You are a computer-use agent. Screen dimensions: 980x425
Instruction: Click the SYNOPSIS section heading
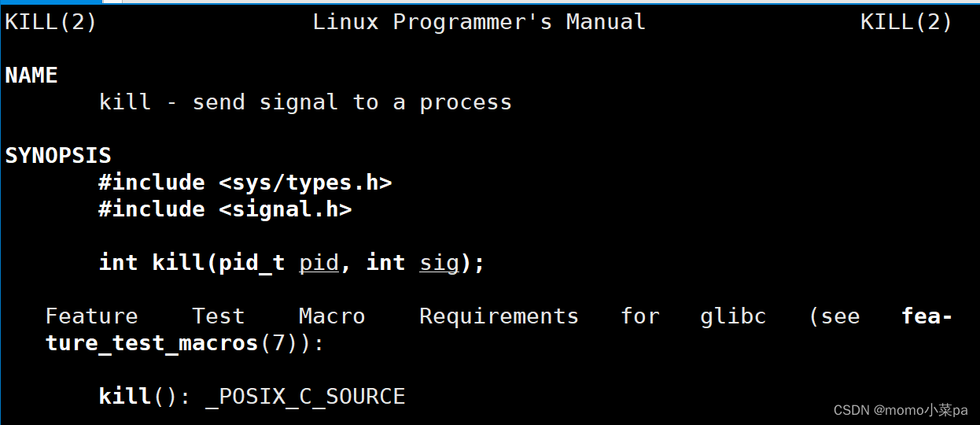tap(58, 156)
